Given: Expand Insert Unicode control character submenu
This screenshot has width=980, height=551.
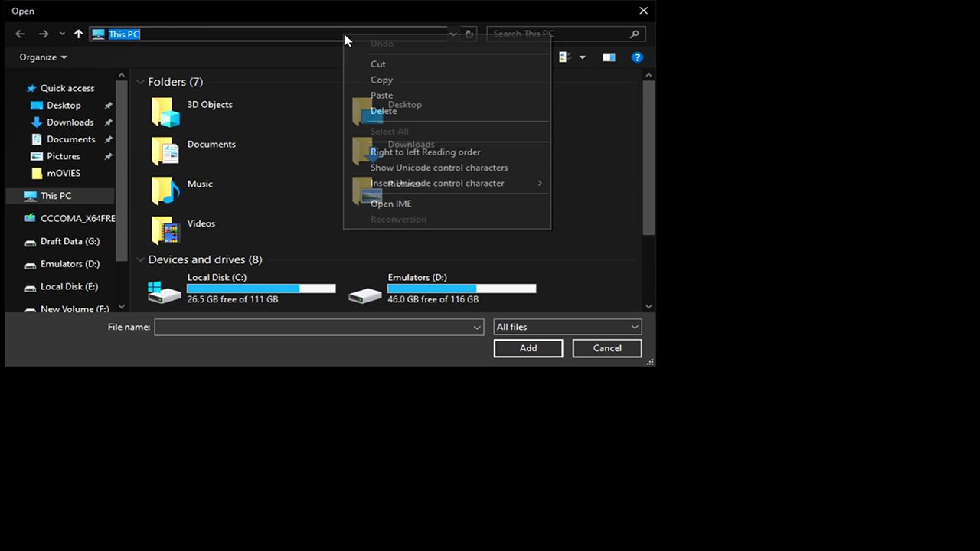Looking at the screenshot, I should (x=447, y=184).
